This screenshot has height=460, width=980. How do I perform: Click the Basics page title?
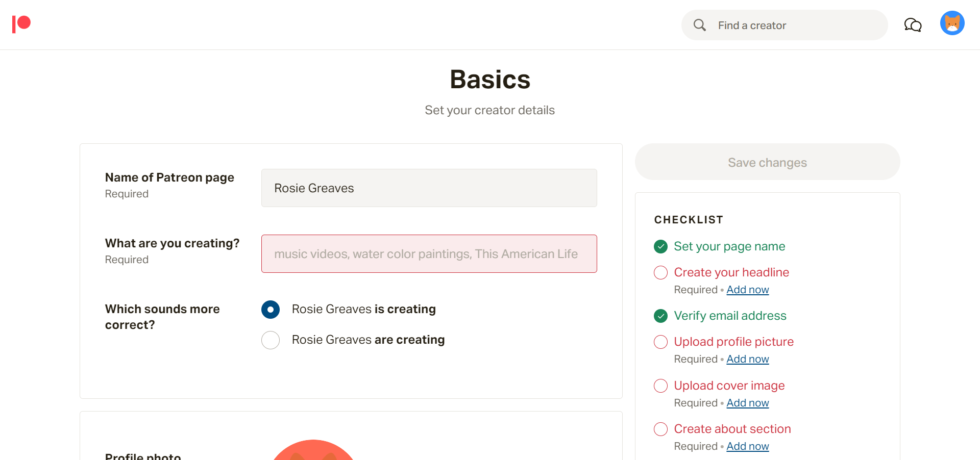click(x=490, y=80)
